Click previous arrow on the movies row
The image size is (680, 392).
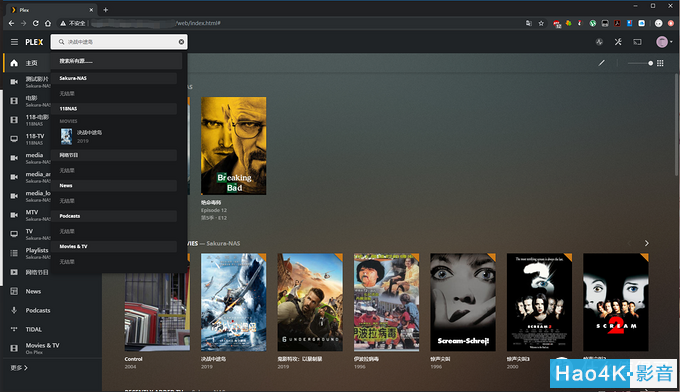[x=629, y=243]
